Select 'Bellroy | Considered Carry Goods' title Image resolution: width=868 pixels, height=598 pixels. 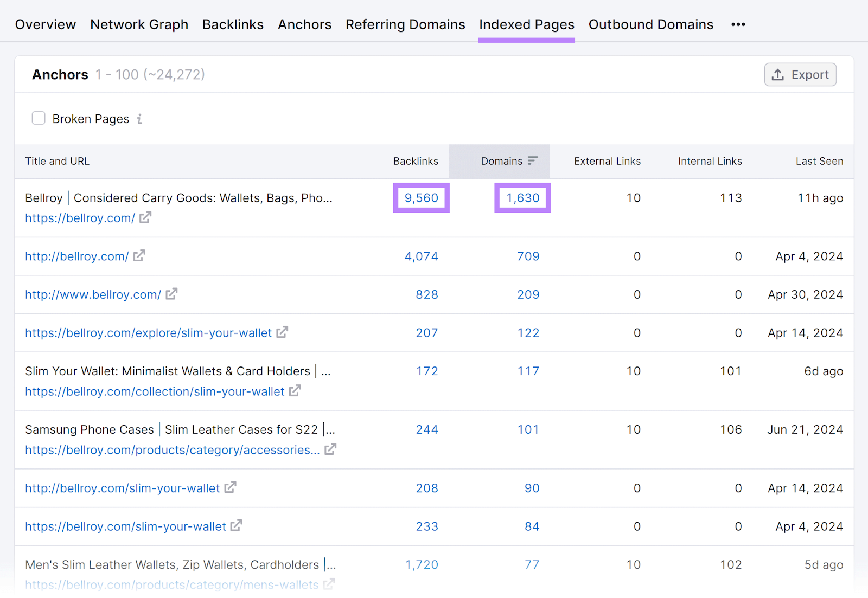pyautogui.click(x=178, y=198)
